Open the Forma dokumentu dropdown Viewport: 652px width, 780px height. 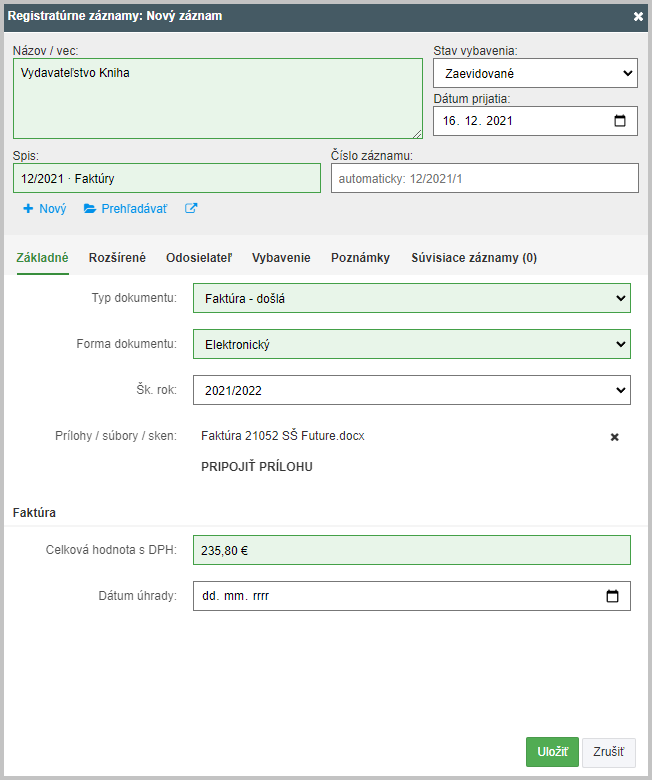pos(412,344)
